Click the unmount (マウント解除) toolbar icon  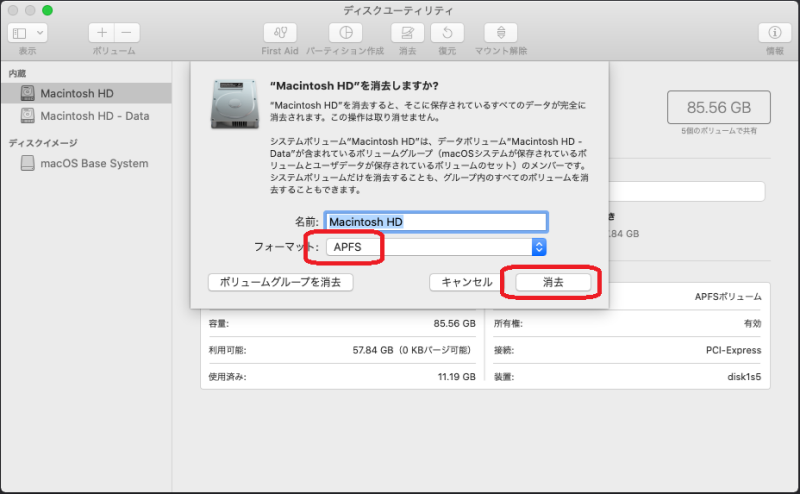(x=501, y=33)
